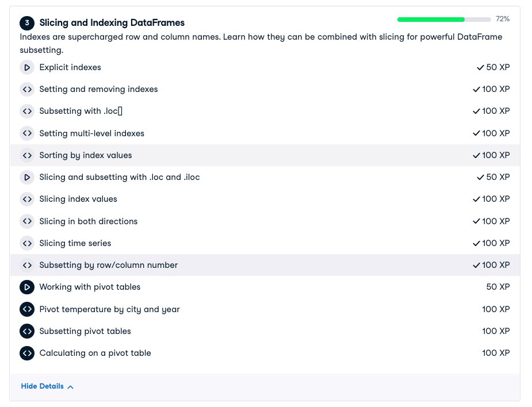Screen dimensions: 532x407
Task: Open Slicing in both directions exercise
Action: point(88,221)
